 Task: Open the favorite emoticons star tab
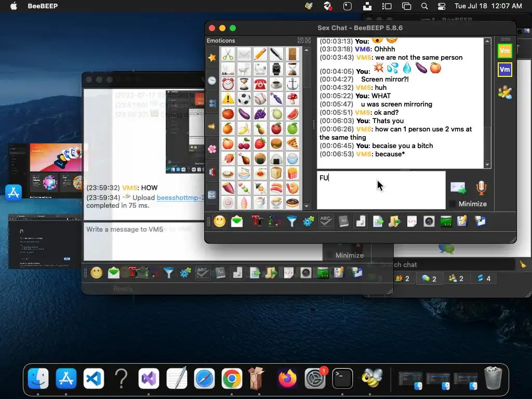[x=212, y=57]
